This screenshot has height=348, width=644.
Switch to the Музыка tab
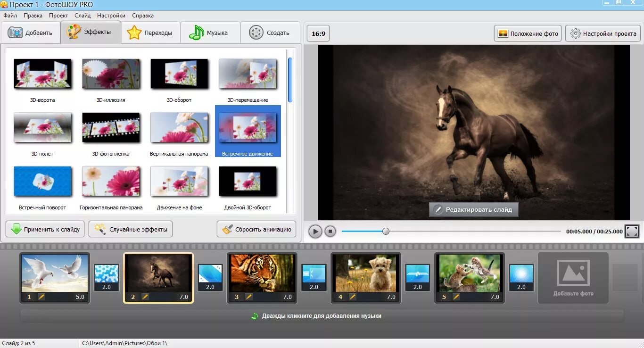(x=210, y=33)
